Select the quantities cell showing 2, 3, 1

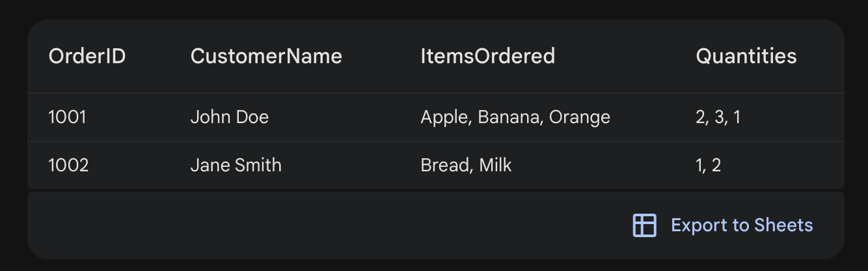click(718, 117)
